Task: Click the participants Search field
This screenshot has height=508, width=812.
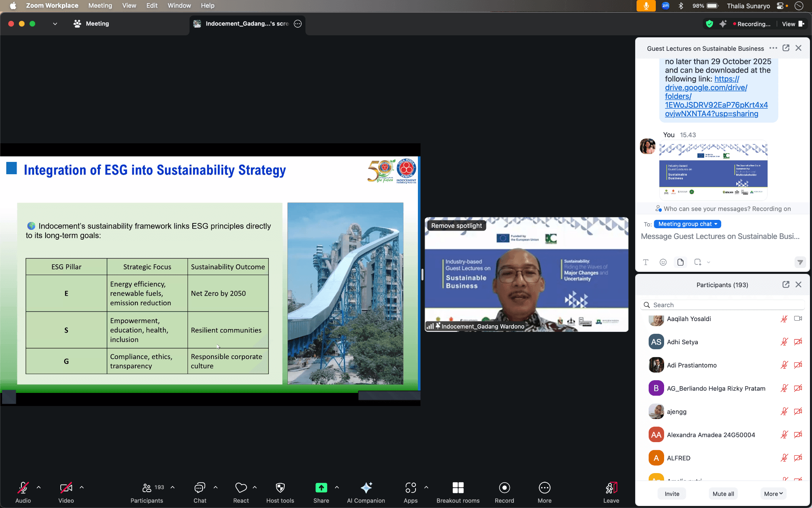Action: (x=722, y=305)
